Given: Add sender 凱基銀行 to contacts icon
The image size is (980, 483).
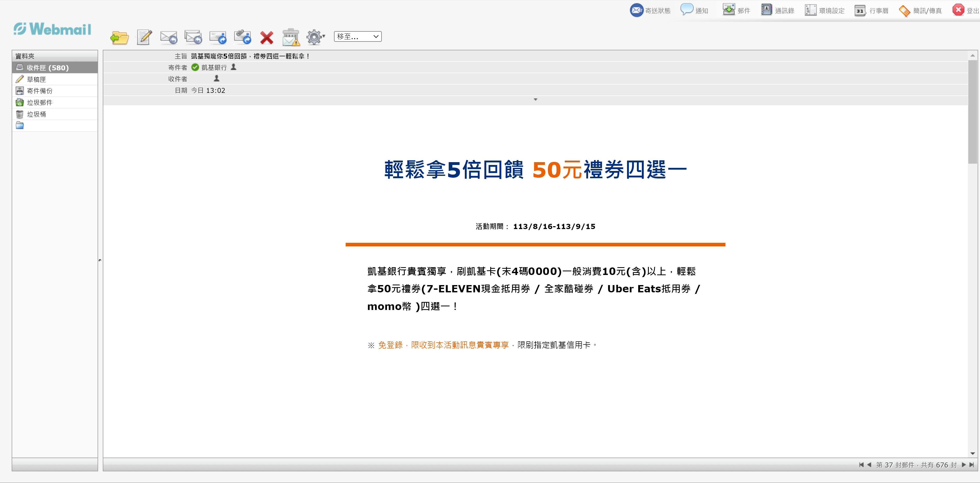Looking at the screenshot, I should coord(234,67).
